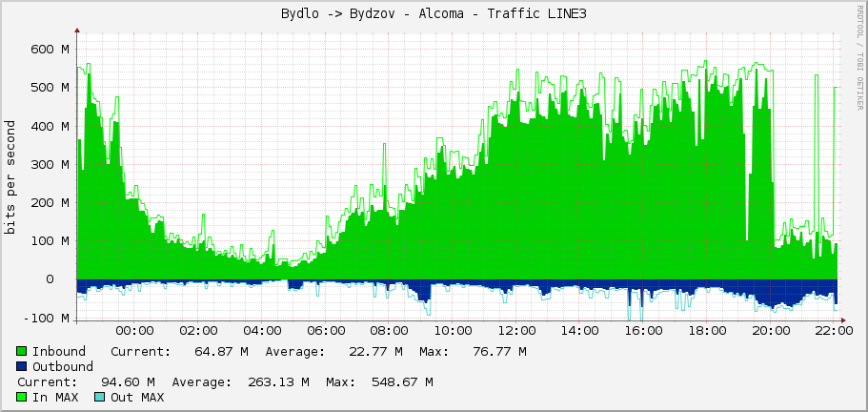Click the 'bits per second' axis label
Screen dimensions: 868x412
[x=10, y=177]
